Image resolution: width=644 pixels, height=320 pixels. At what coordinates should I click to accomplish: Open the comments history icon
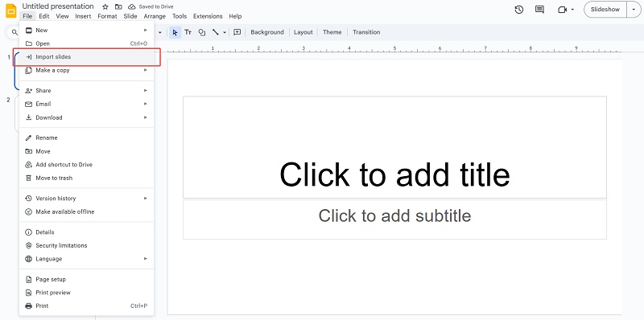tap(539, 10)
